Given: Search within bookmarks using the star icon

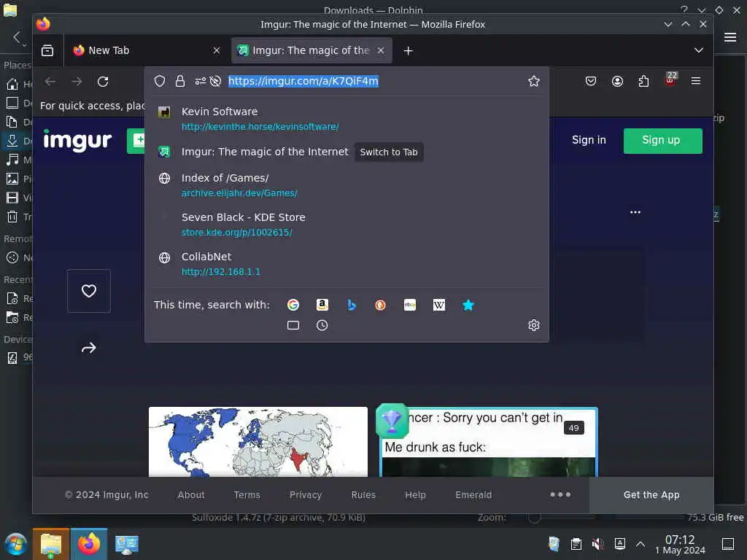Looking at the screenshot, I should point(468,305).
